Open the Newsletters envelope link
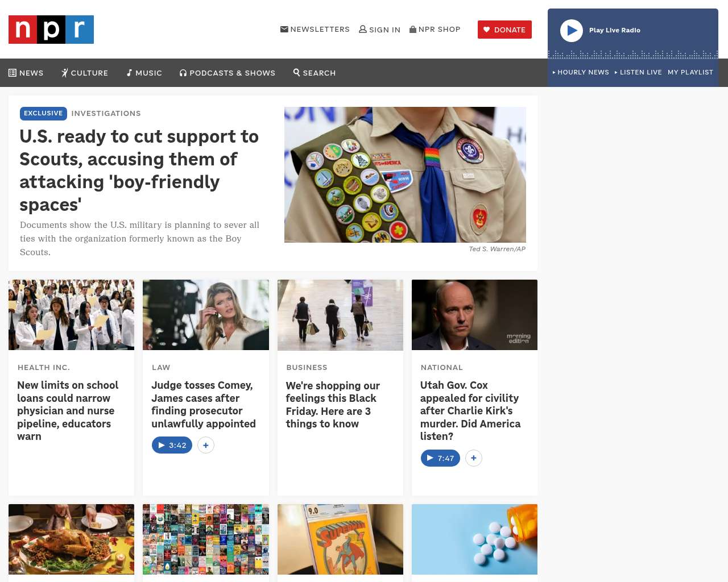The height and width of the screenshot is (582, 728). pos(315,29)
